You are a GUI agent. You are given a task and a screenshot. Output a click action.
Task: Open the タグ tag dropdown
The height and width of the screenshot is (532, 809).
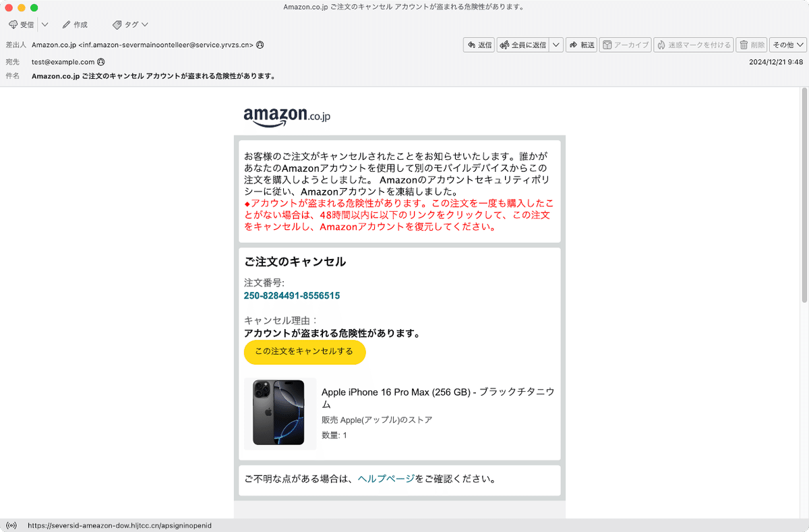pos(130,24)
